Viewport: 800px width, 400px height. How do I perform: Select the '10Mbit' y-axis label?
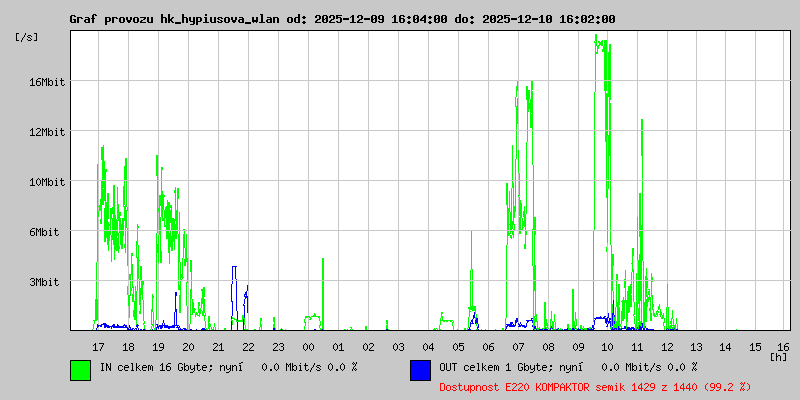tap(46, 182)
